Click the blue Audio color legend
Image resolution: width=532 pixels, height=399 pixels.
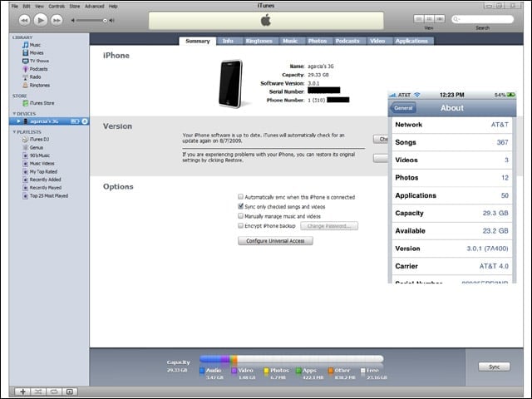(202, 371)
